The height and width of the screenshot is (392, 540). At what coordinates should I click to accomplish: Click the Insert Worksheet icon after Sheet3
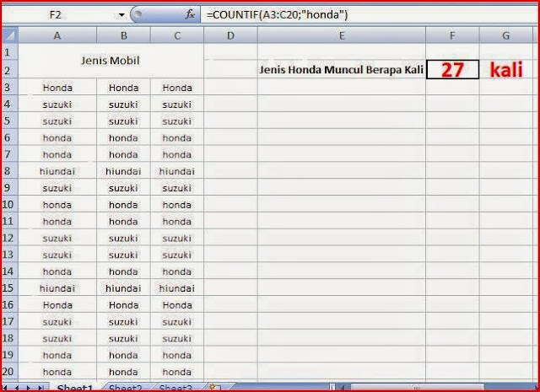[216, 388]
